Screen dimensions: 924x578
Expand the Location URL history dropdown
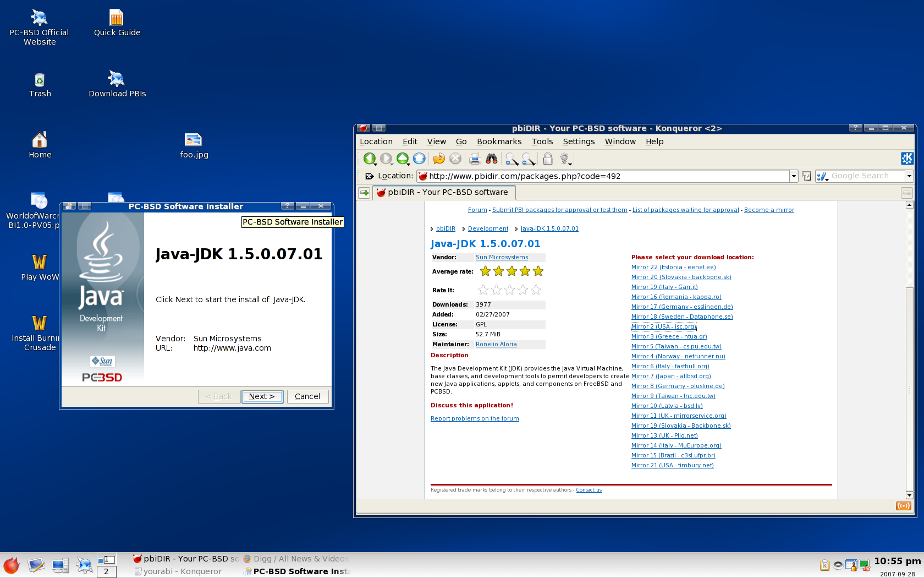(794, 176)
